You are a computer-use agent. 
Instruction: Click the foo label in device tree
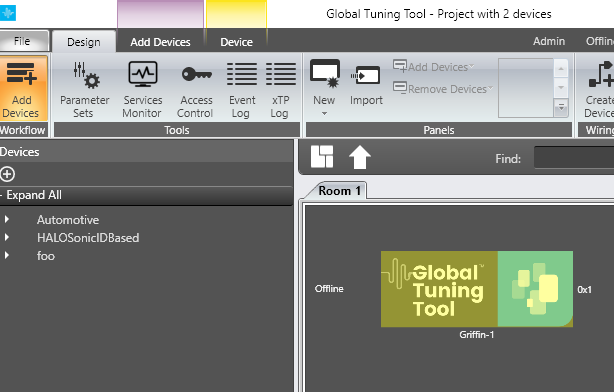46,256
